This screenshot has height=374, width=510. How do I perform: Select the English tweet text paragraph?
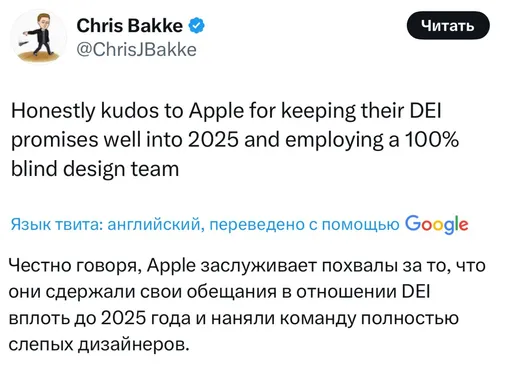click(235, 140)
